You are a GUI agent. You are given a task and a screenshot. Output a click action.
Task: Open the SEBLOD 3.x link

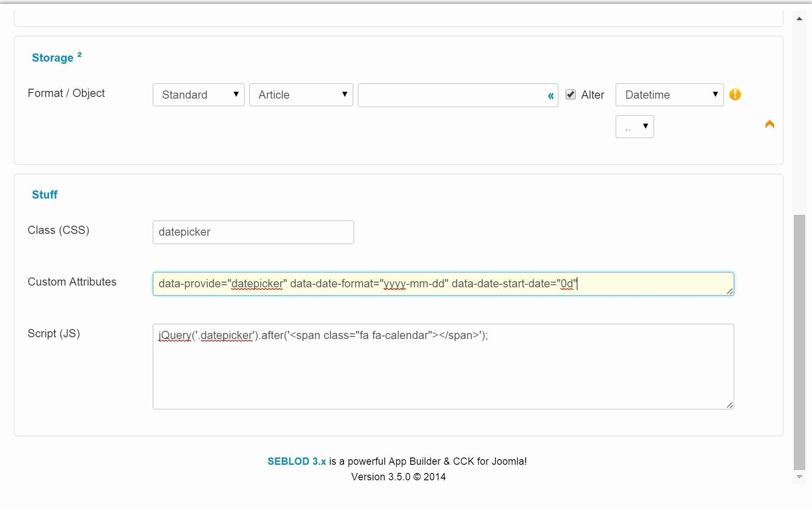point(297,461)
